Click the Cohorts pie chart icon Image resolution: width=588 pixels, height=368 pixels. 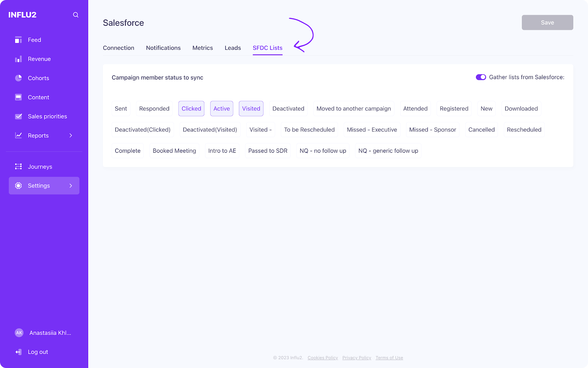click(18, 78)
